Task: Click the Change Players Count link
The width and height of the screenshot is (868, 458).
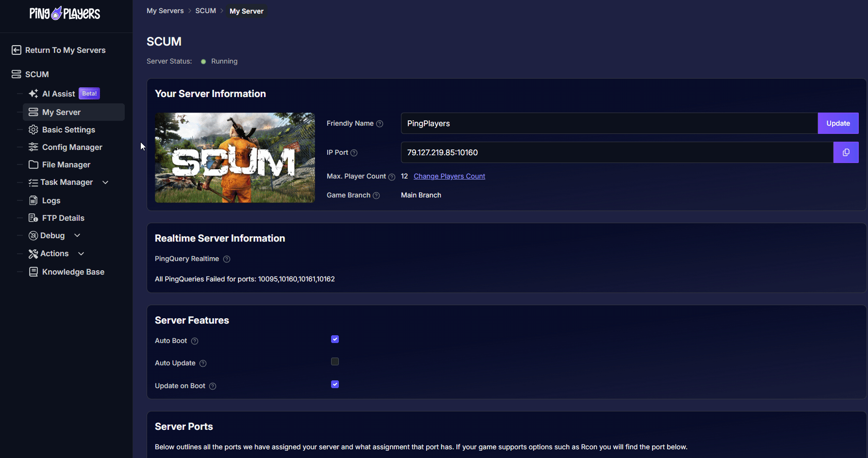Action: [x=449, y=176]
